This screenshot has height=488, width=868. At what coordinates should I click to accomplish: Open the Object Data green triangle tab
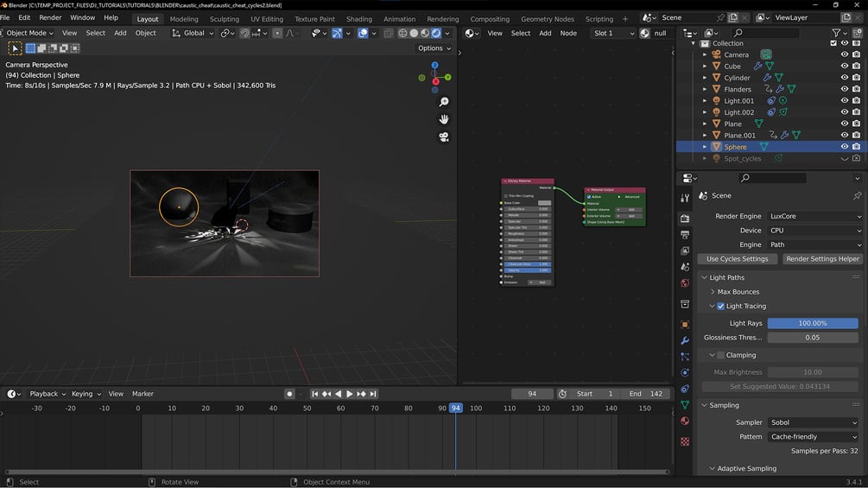tap(685, 405)
